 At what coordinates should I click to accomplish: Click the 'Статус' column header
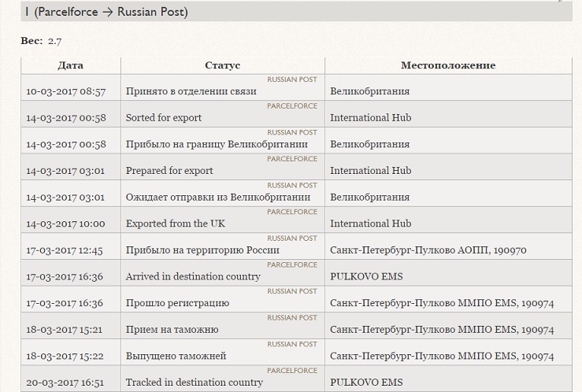click(223, 65)
